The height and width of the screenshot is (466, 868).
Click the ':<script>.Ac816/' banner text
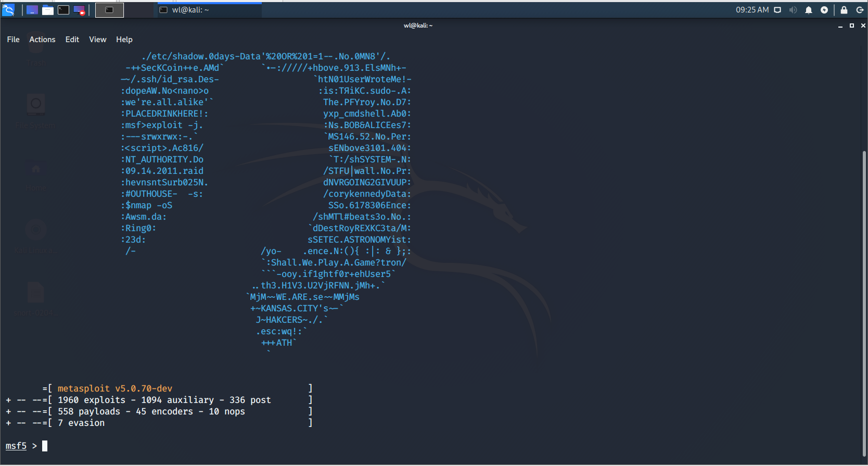[162, 148]
